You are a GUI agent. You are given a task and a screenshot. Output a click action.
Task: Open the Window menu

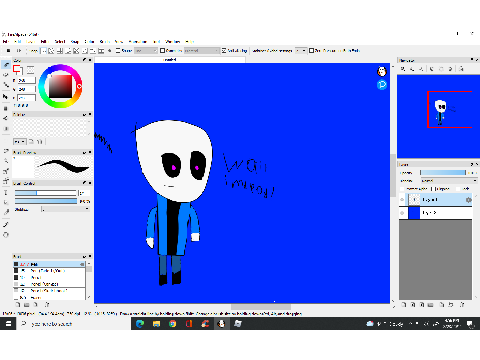point(173,42)
